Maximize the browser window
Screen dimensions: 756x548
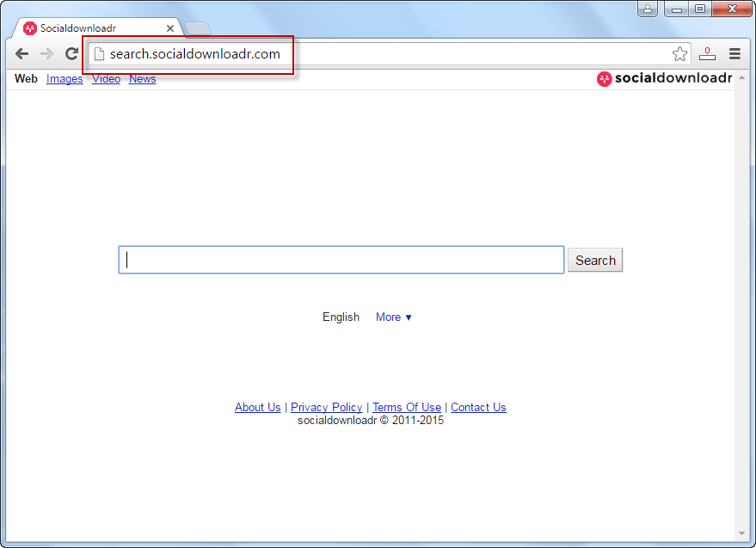(x=700, y=9)
